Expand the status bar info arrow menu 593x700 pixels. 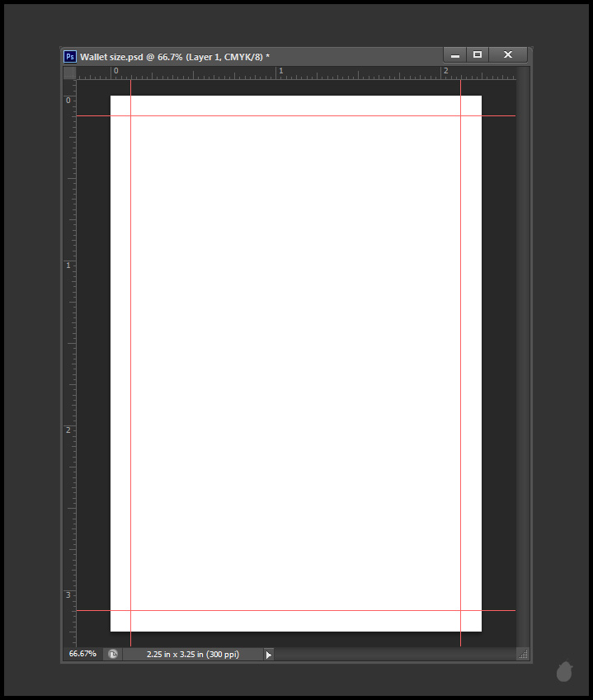coord(268,655)
